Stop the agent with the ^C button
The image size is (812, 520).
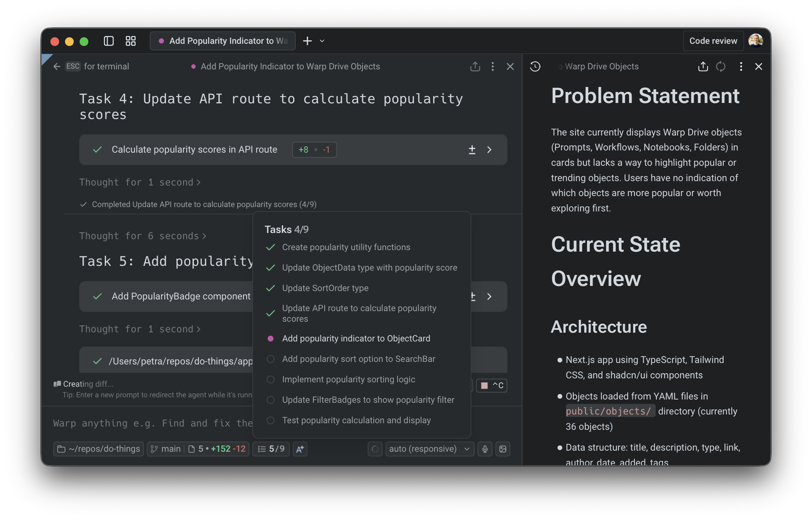pos(492,385)
